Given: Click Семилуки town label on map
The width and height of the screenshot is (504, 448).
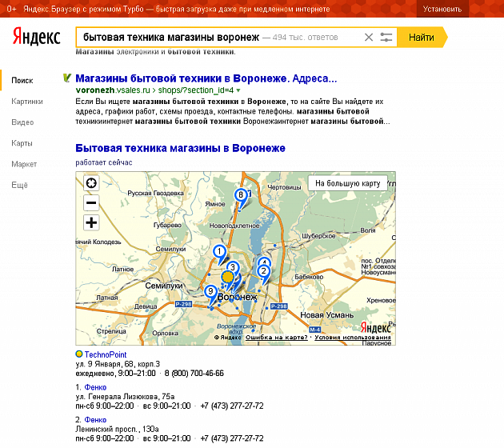Looking at the screenshot, I should tap(164, 286).
